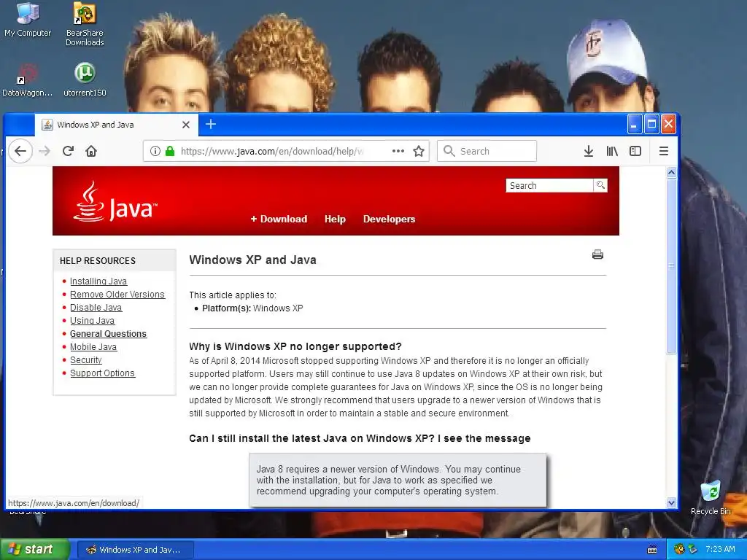Click the vertical scrollbar thumb
The width and height of the screenshot is (747, 560).
671,265
